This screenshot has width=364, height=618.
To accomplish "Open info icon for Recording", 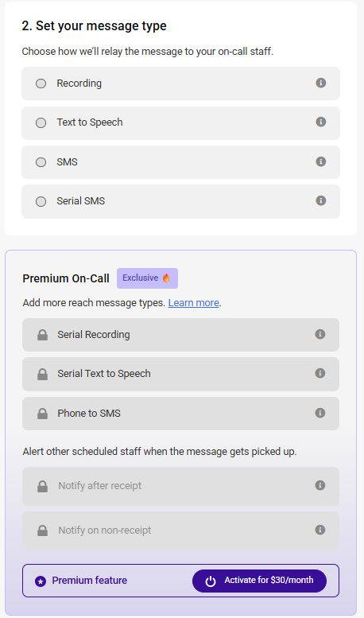I will point(320,83).
